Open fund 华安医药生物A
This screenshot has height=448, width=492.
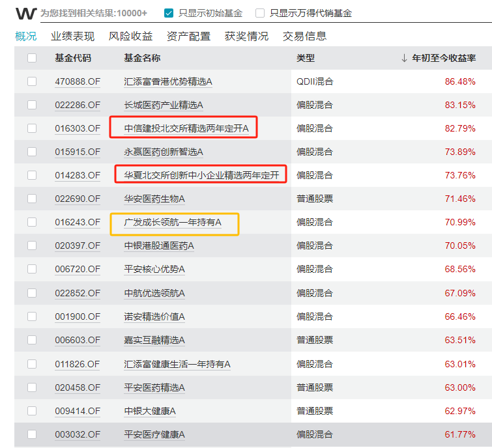click(154, 199)
